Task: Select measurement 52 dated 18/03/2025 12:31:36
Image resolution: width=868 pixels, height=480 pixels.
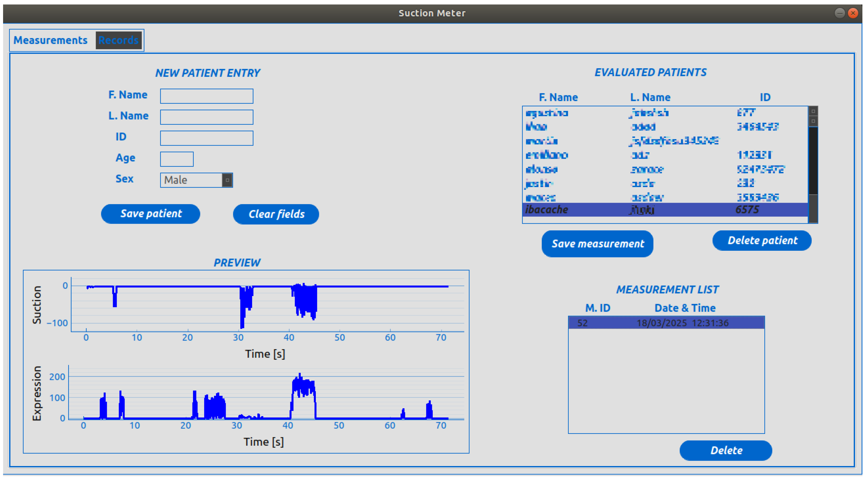Action: point(666,323)
